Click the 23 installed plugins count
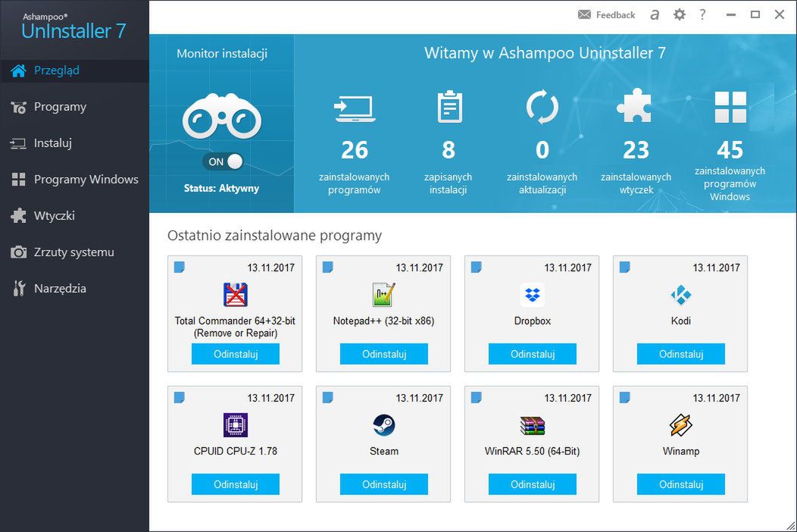797x532 pixels. click(x=636, y=150)
